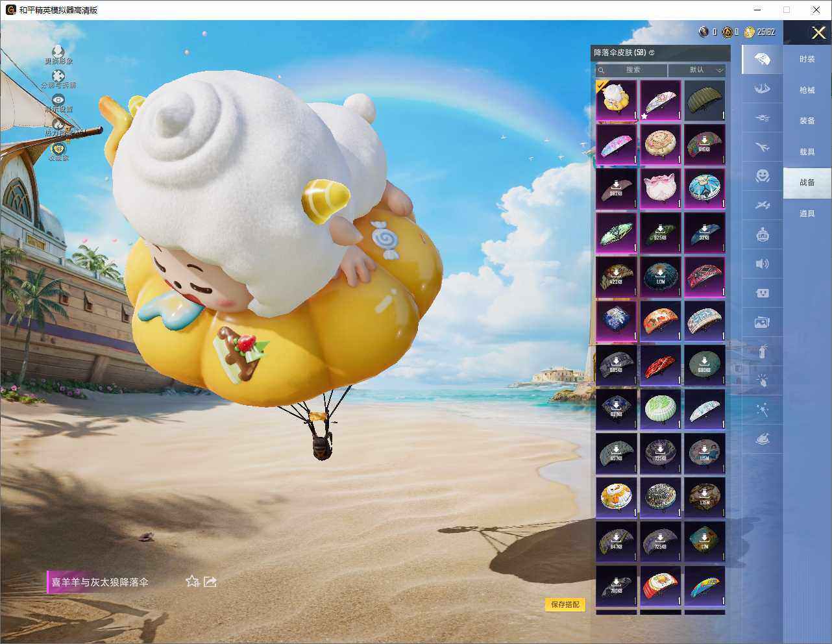
Task: Select the wings glider category icon
Action: pyautogui.click(x=763, y=89)
